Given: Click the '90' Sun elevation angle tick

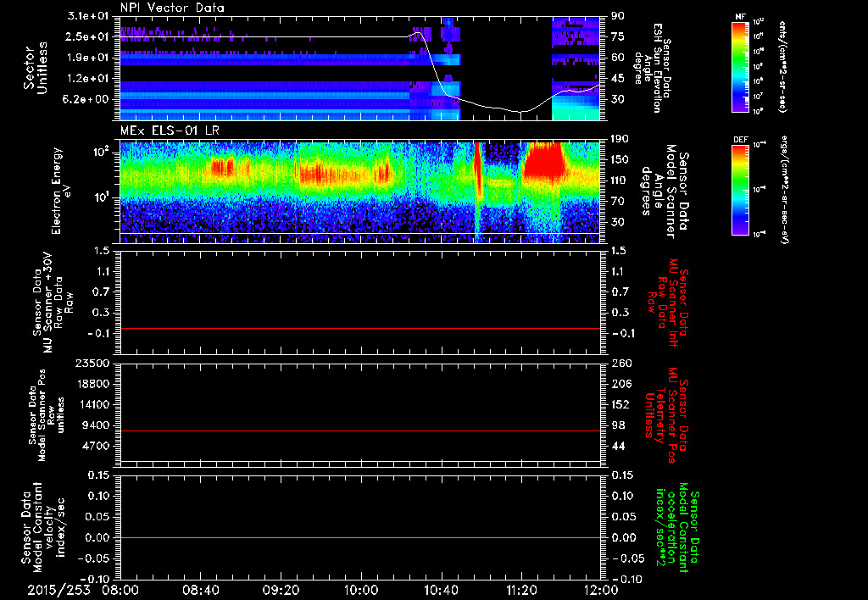Looking at the screenshot, I should click(x=618, y=16).
